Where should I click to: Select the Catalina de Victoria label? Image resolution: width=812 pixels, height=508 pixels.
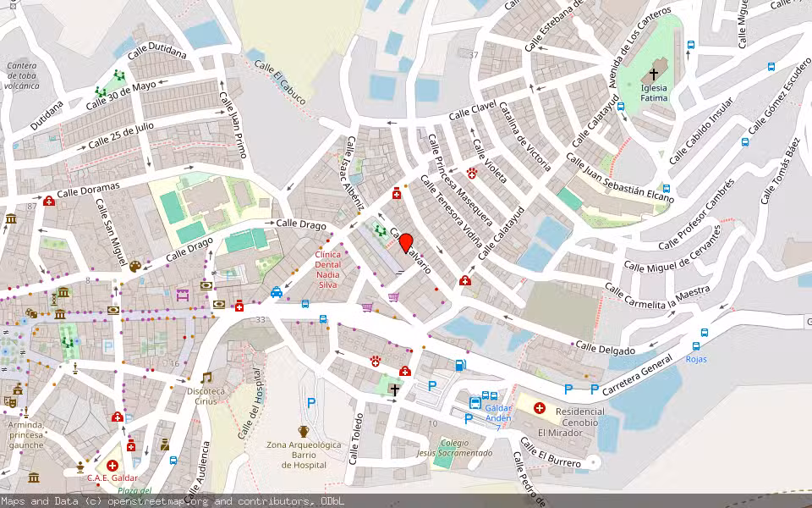click(x=524, y=137)
